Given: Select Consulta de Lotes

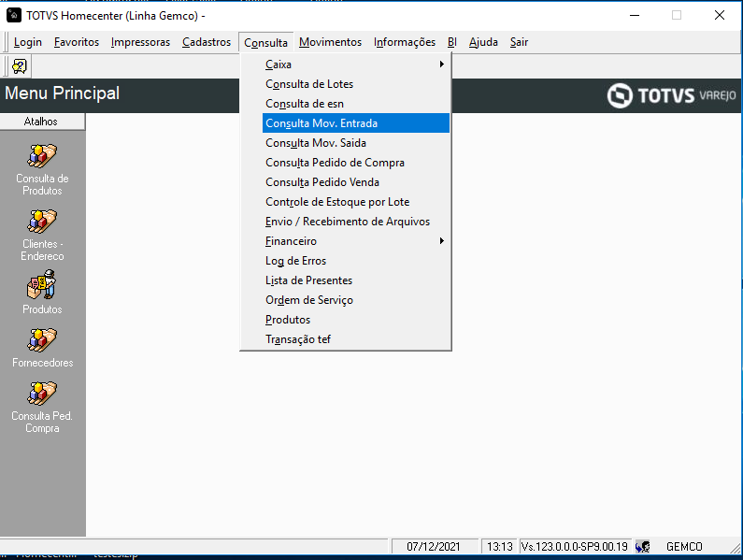Looking at the screenshot, I should pyautogui.click(x=355, y=84).
